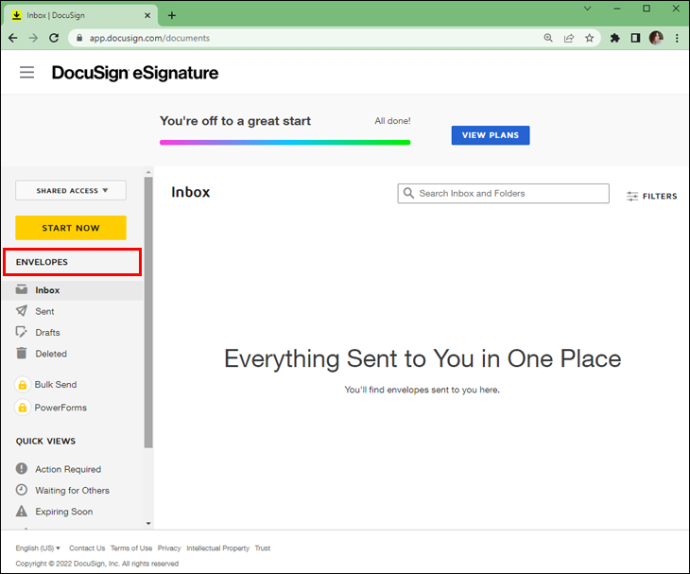Open a new browser tab

point(172,15)
